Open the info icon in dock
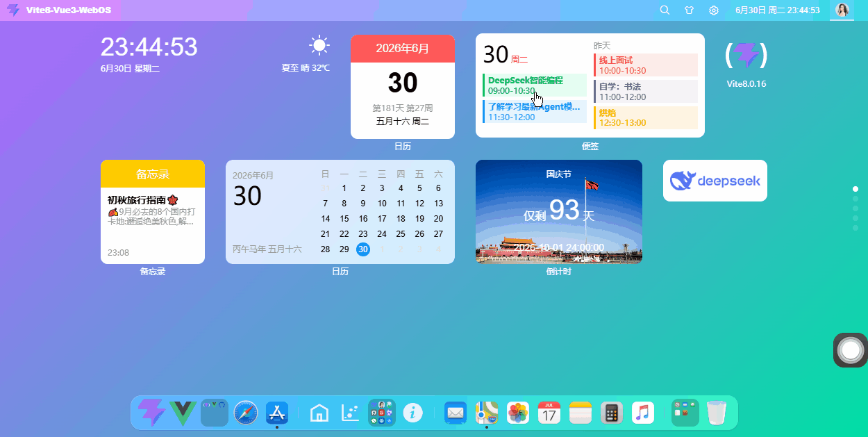 (413, 413)
